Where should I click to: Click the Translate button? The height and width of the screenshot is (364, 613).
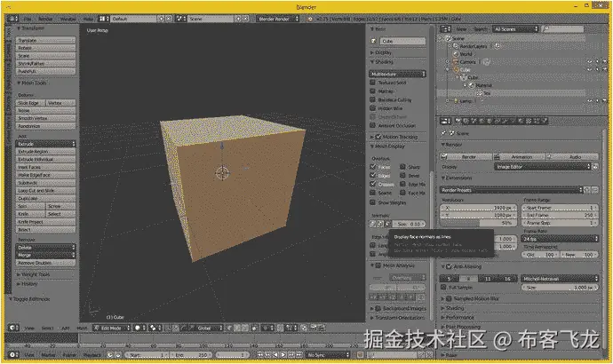[45, 40]
